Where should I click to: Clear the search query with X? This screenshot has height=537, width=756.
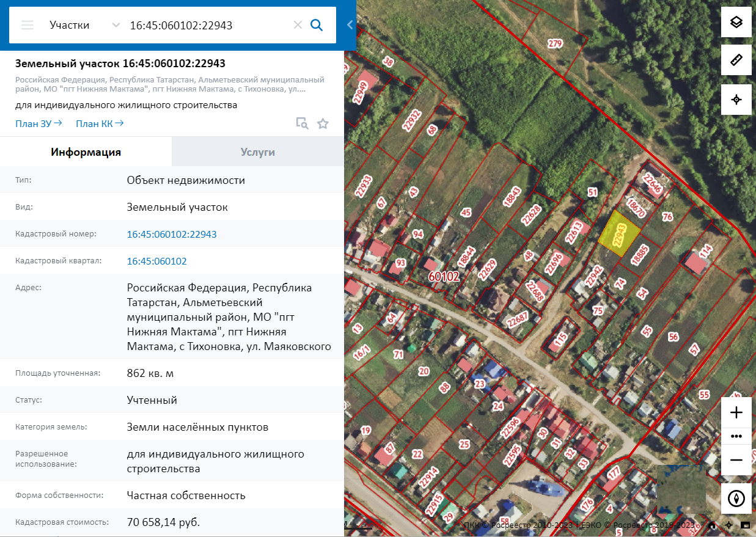click(x=298, y=25)
